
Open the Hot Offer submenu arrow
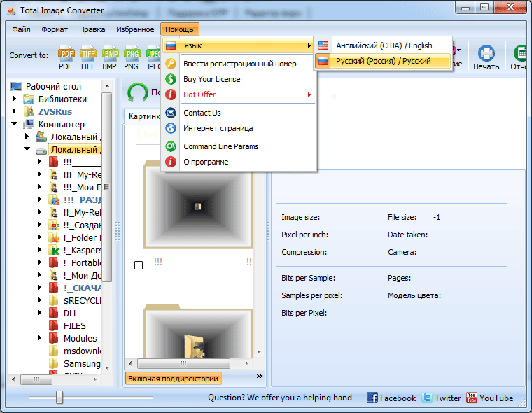coord(309,94)
